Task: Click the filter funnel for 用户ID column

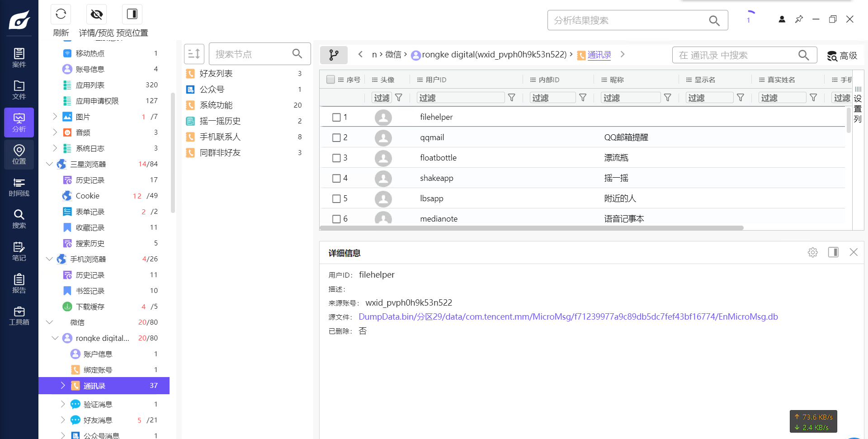Action: pyautogui.click(x=512, y=98)
